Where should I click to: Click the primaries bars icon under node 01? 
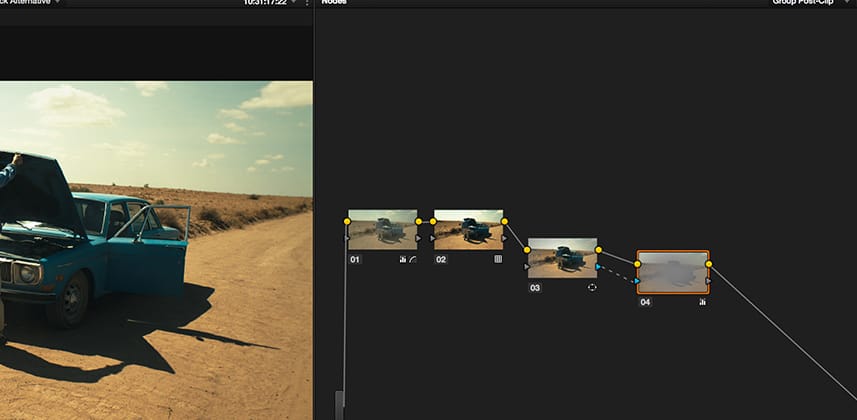pos(403,259)
